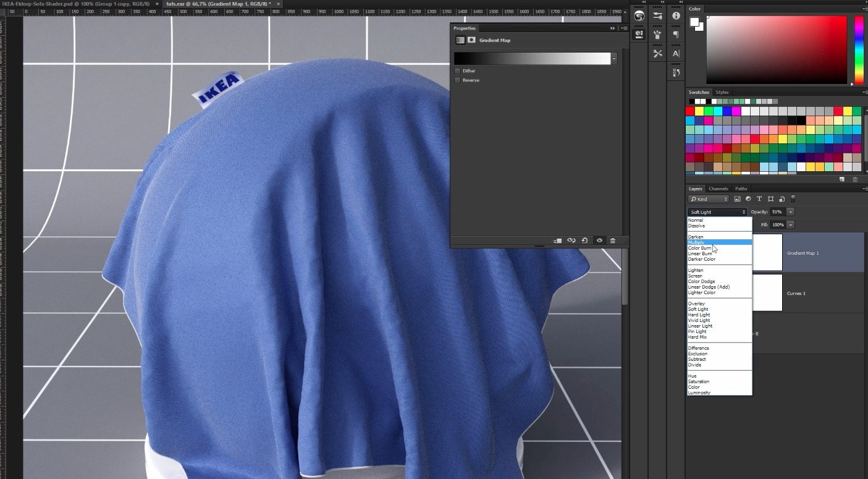Enable the Reverse checkbox

click(457, 80)
